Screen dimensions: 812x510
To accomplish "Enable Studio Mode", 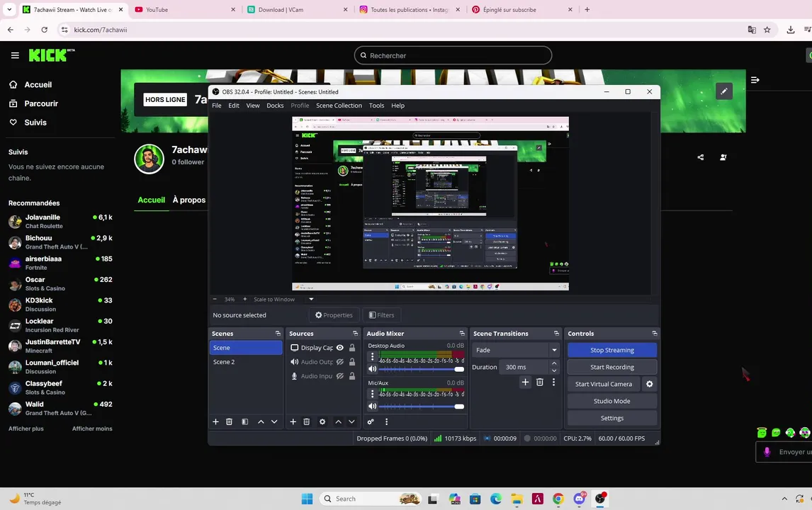I will [612, 401].
